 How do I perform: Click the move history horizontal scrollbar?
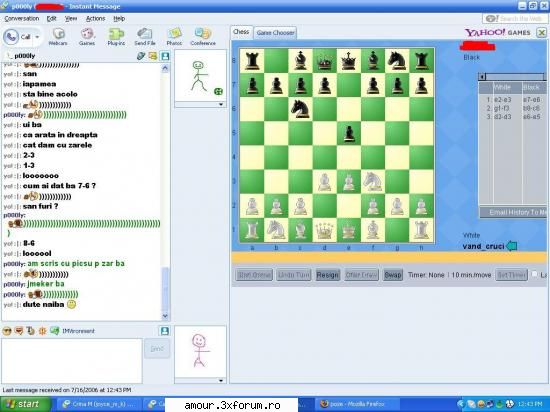512,76
